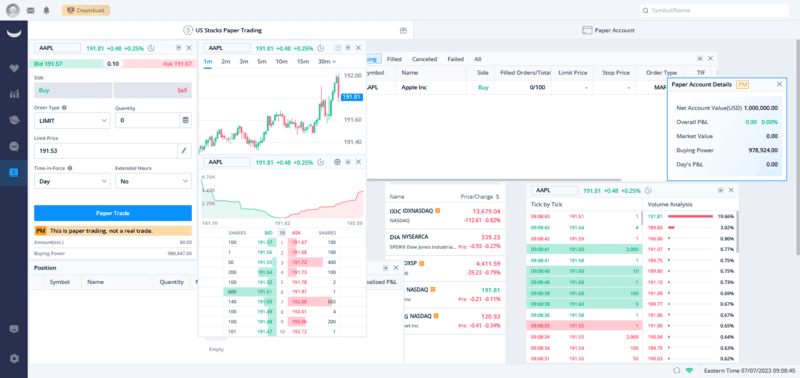800x378 pixels.
Task: Click the Time-in-Force info icon
Action: point(70,168)
